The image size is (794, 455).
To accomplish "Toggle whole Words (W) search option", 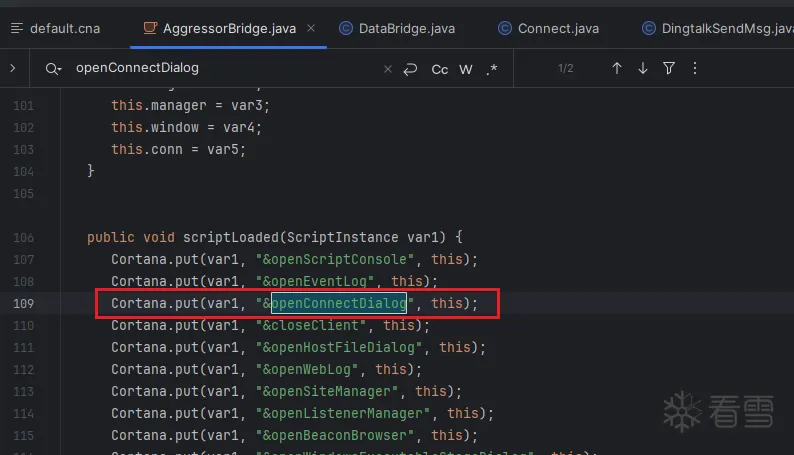I will [466, 69].
